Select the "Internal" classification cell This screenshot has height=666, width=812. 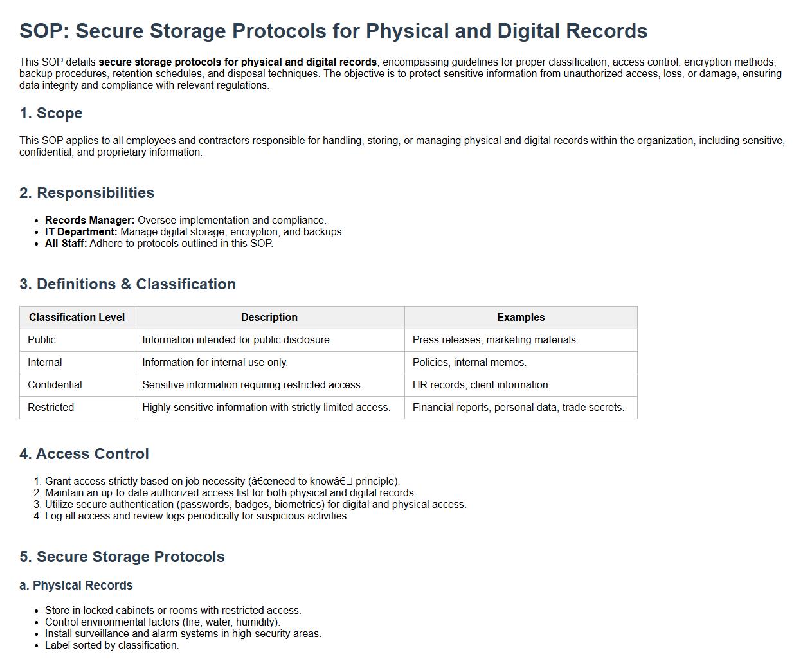(45, 363)
